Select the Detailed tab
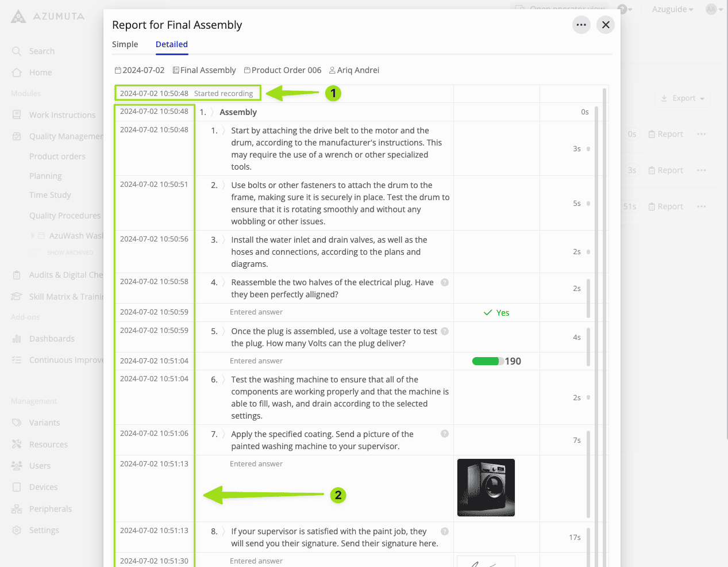The image size is (728, 567). 171,44
